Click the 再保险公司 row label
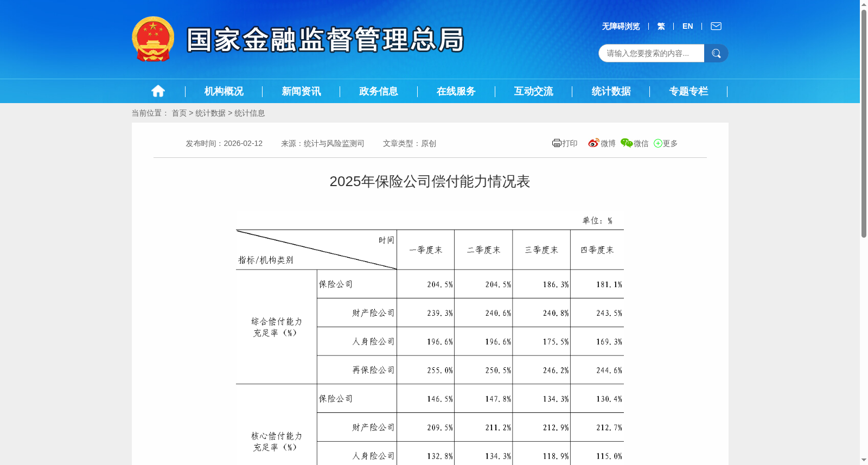 tap(373, 370)
